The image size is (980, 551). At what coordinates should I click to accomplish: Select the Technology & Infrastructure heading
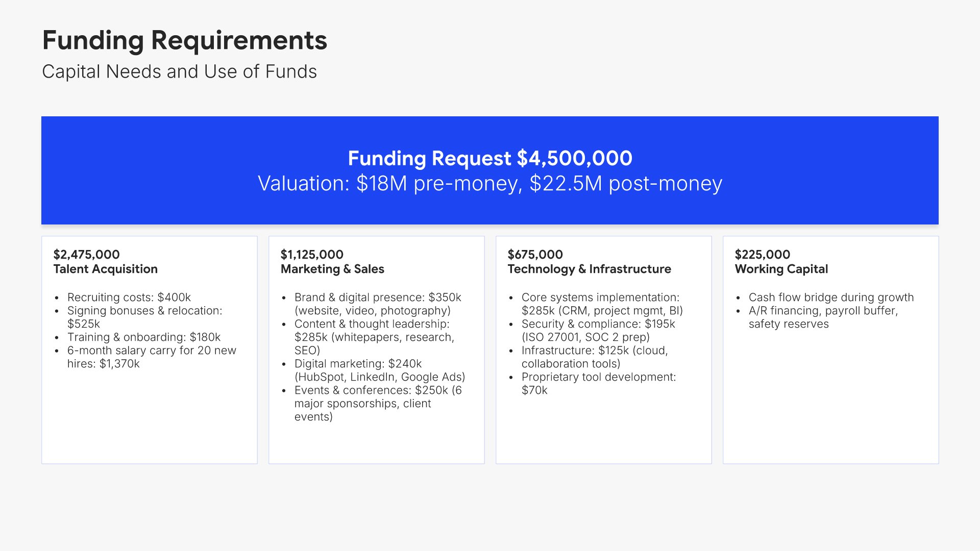pyautogui.click(x=589, y=269)
